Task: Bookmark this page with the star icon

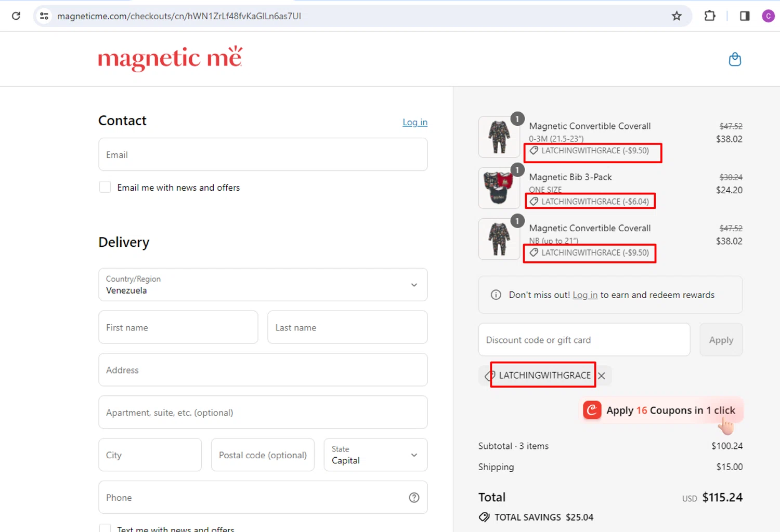Action: (677, 16)
